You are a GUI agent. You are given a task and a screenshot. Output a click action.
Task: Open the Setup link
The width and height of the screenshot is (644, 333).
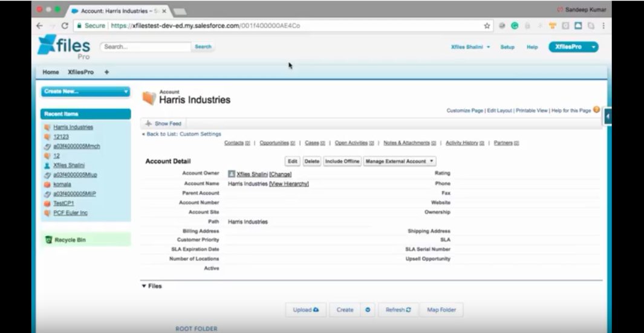507,47
